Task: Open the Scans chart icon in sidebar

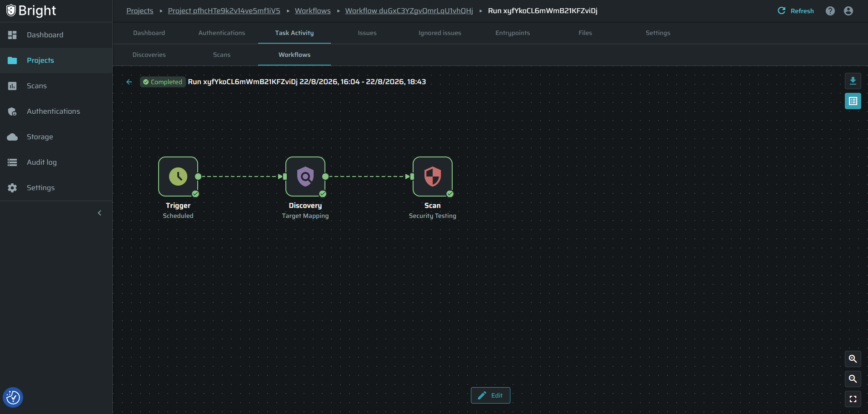Action: (12, 86)
